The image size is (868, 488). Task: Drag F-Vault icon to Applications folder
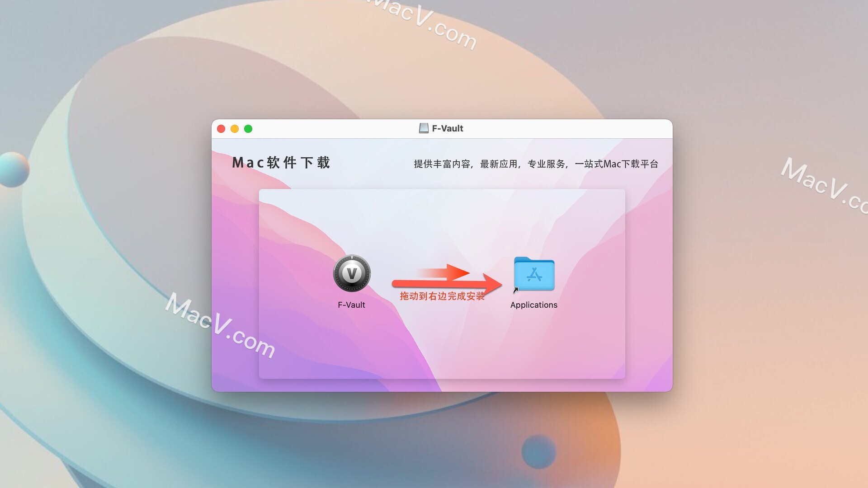pos(352,273)
